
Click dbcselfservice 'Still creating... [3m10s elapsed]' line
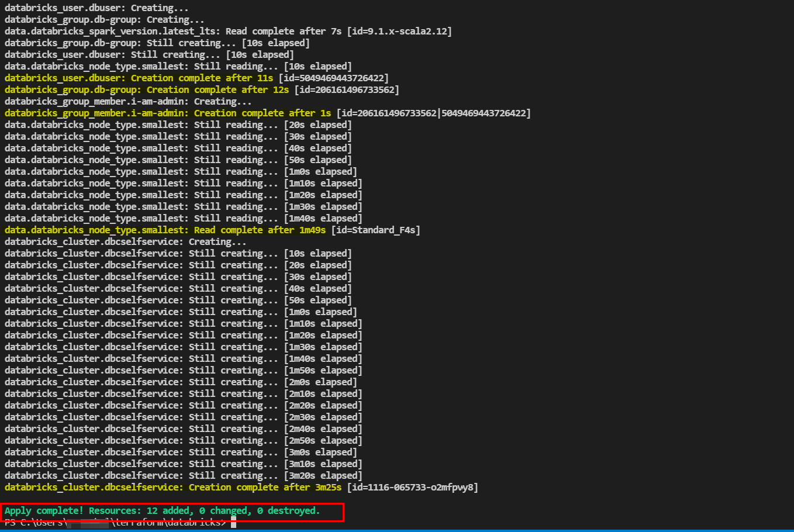184,464
